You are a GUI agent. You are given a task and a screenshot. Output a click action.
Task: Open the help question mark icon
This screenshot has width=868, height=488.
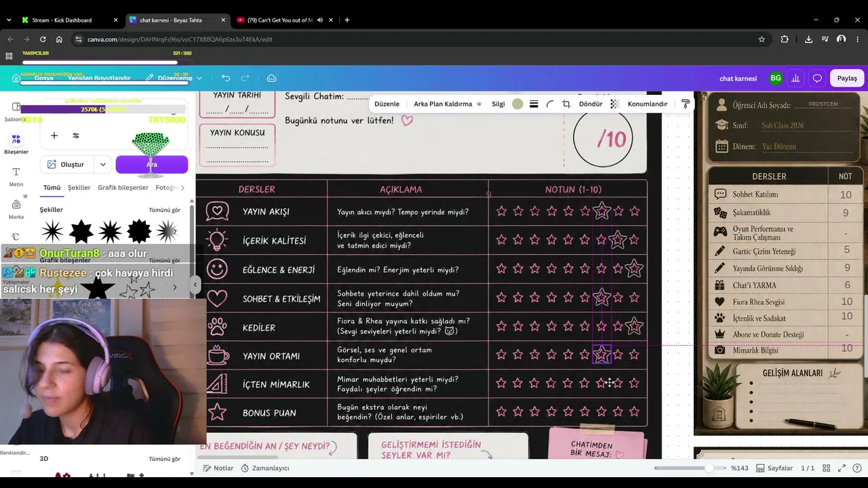(x=856, y=468)
